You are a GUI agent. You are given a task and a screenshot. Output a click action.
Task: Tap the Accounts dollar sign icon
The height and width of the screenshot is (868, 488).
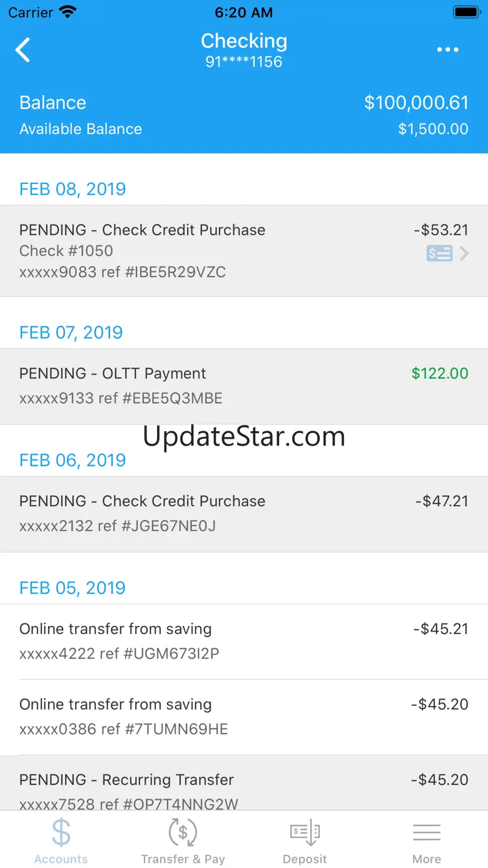click(61, 833)
